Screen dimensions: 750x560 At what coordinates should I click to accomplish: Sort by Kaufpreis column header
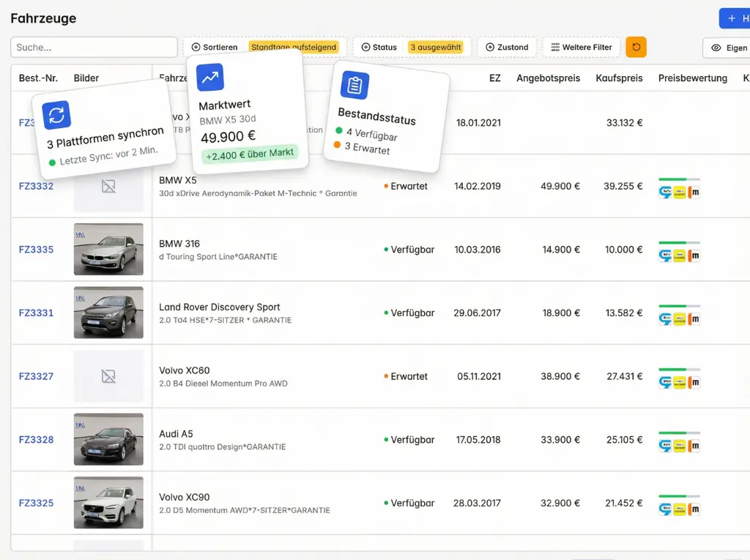[x=619, y=78]
